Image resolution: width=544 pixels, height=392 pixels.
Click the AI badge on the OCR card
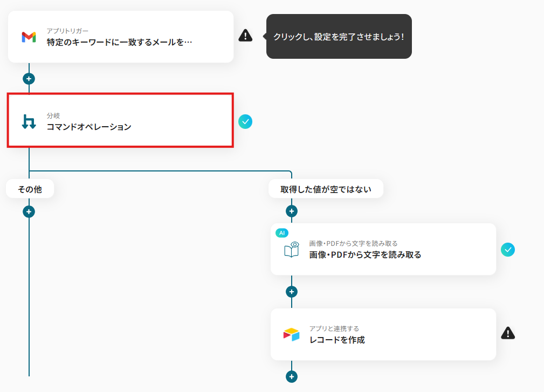[282, 233]
